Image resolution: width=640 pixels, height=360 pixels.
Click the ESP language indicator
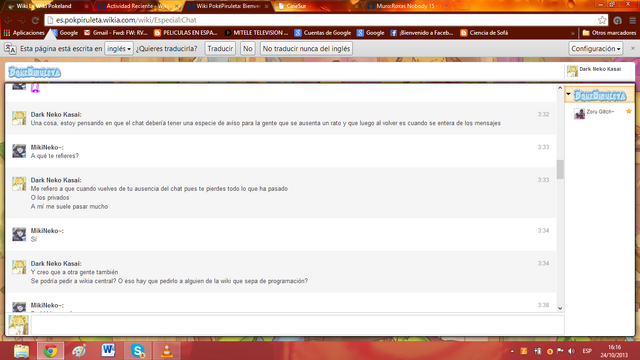click(587, 351)
